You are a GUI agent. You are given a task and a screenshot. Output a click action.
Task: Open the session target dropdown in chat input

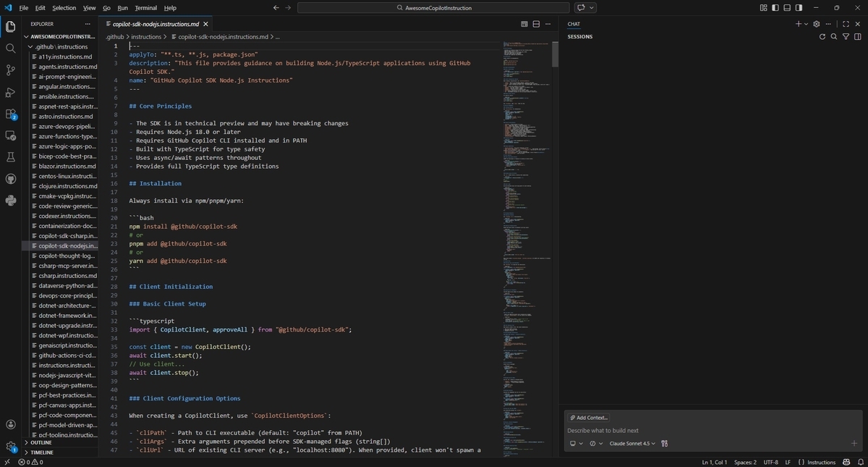[576, 443]
